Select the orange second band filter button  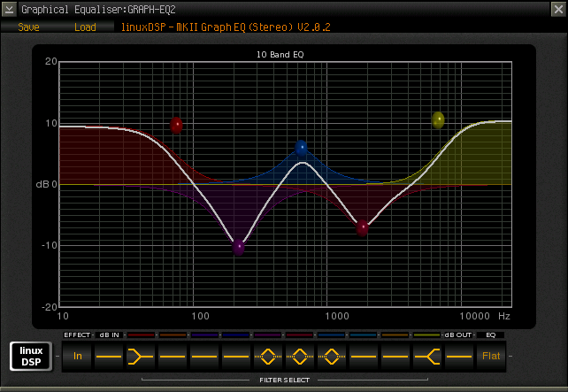[173, 357]
